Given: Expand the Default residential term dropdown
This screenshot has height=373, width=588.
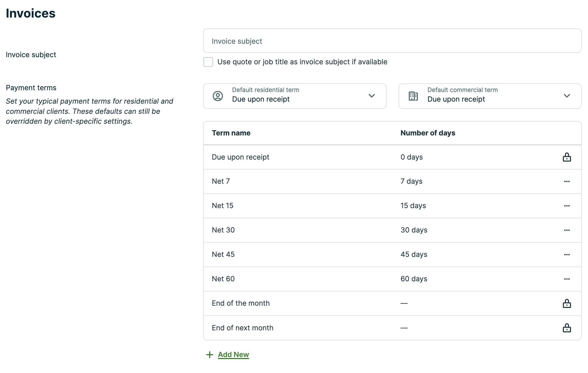Looking at the screenshot, I should click(295, 96).
